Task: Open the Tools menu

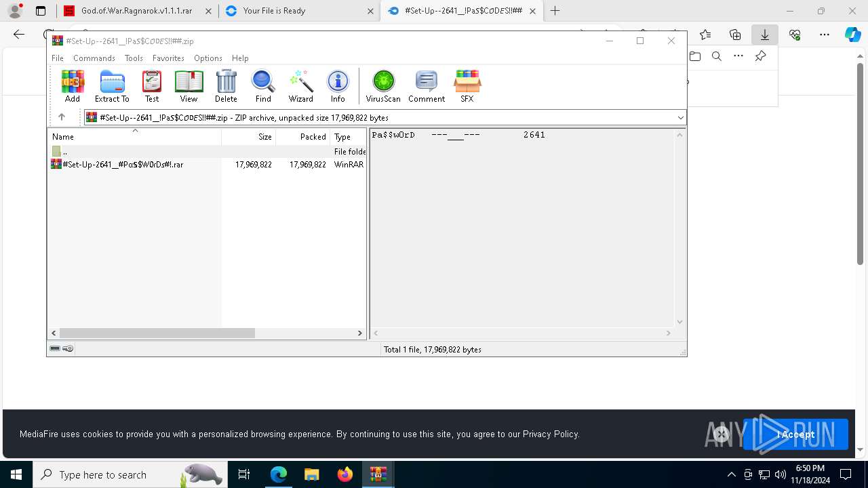Action: [x=134, y=58]
